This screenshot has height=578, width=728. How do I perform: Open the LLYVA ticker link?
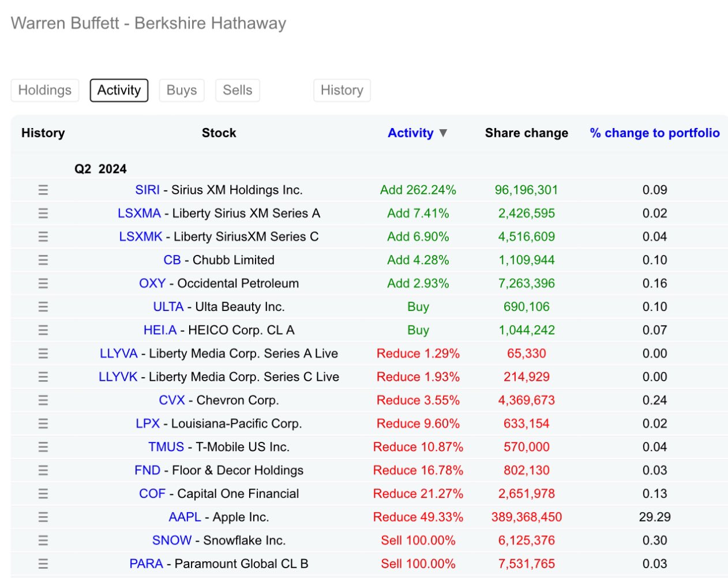[x=119, y=354]
